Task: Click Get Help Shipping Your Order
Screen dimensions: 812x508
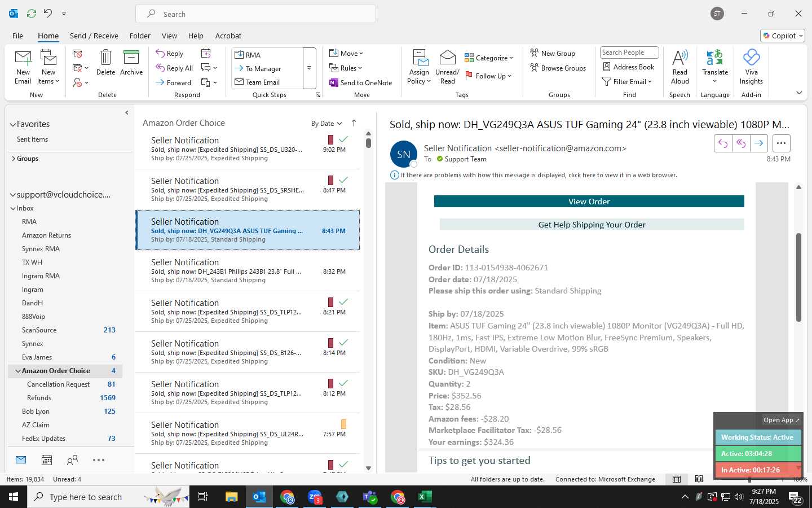Action: (592, 225)
